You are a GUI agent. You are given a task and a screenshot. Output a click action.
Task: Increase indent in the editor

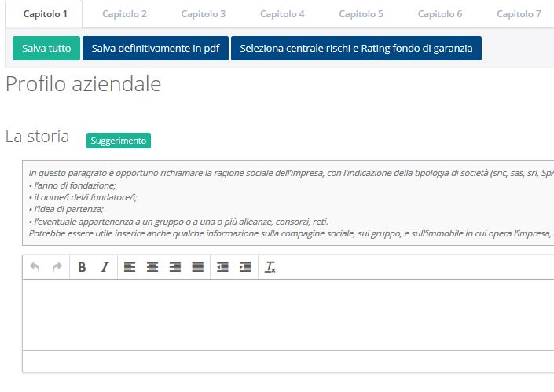(x=245, y=267)
